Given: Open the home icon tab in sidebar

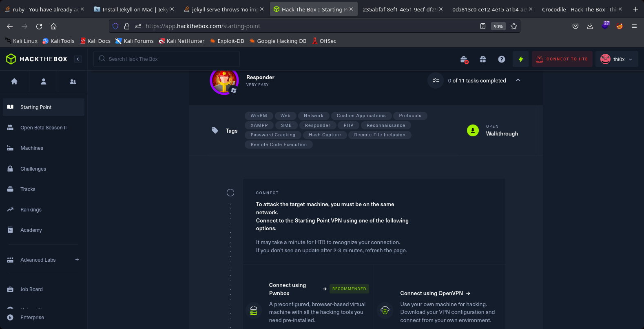Looking at the screenshot, I should [14, 82].
